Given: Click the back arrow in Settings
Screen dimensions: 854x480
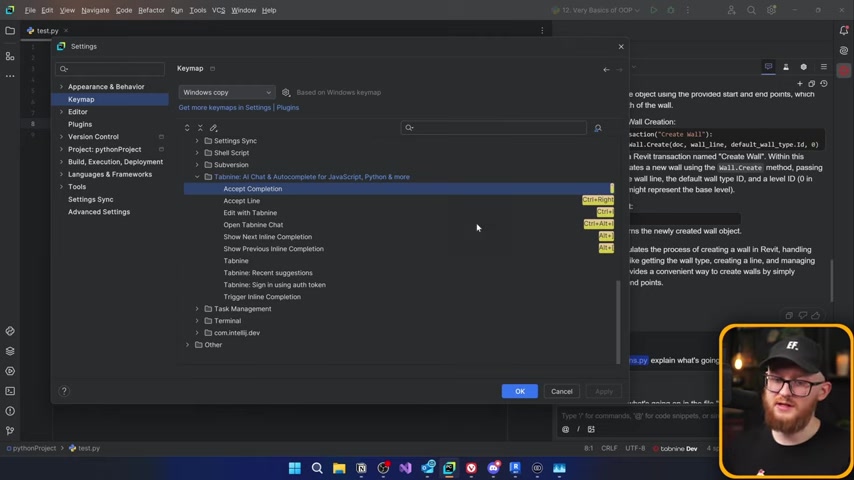Looking at the screenshot, I should click(x=606, y=69).
